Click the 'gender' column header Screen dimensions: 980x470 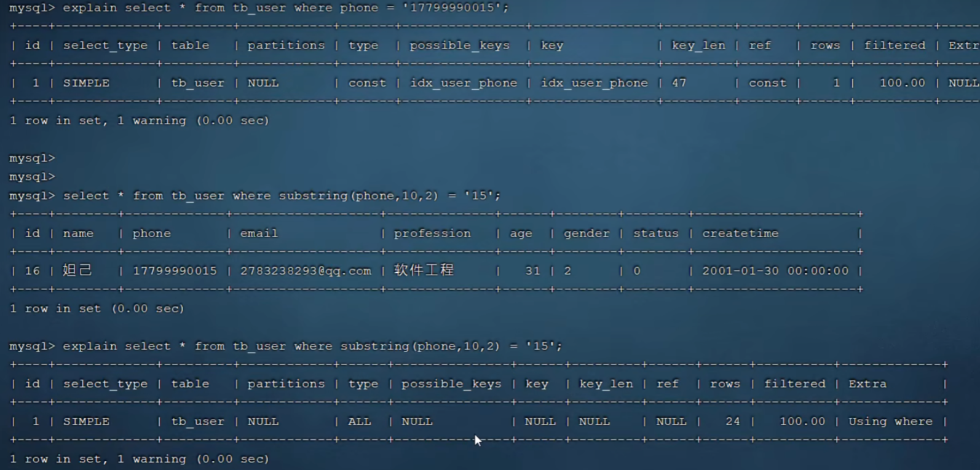[x=587, y=234]
